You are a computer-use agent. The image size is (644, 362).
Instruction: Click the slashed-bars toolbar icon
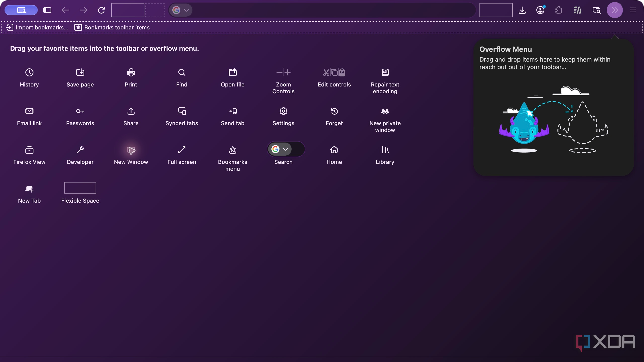(x=578, y=10)
